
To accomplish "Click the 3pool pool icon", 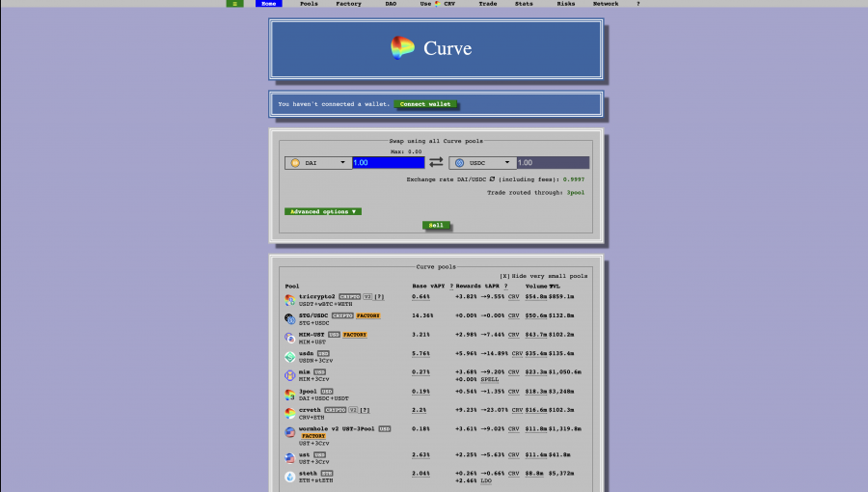I will coord(289,395).
